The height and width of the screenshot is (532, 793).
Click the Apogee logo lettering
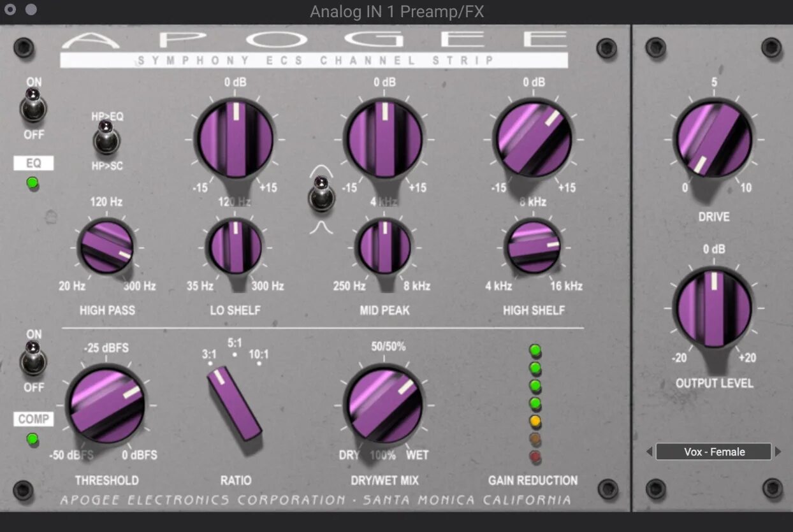click(x=314, y=40)
